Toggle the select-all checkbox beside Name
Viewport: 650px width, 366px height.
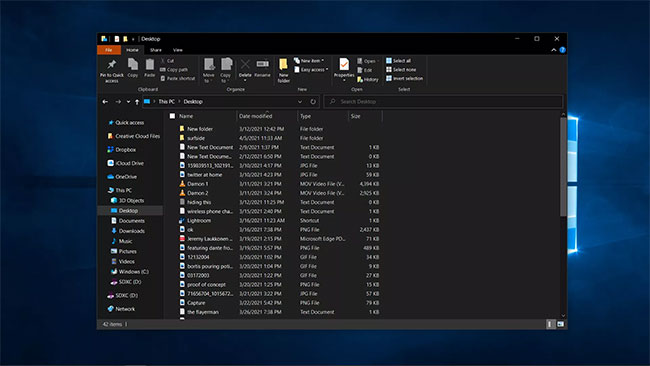tap(172, 116)
